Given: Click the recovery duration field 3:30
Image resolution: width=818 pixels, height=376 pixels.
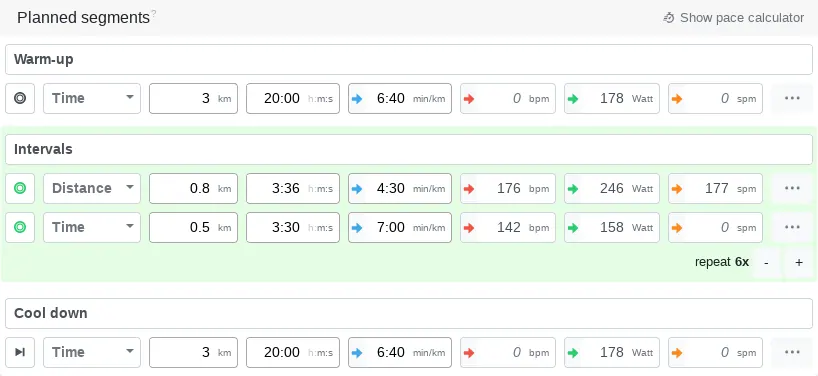Looking at the screenshot, I should [293, 227].
